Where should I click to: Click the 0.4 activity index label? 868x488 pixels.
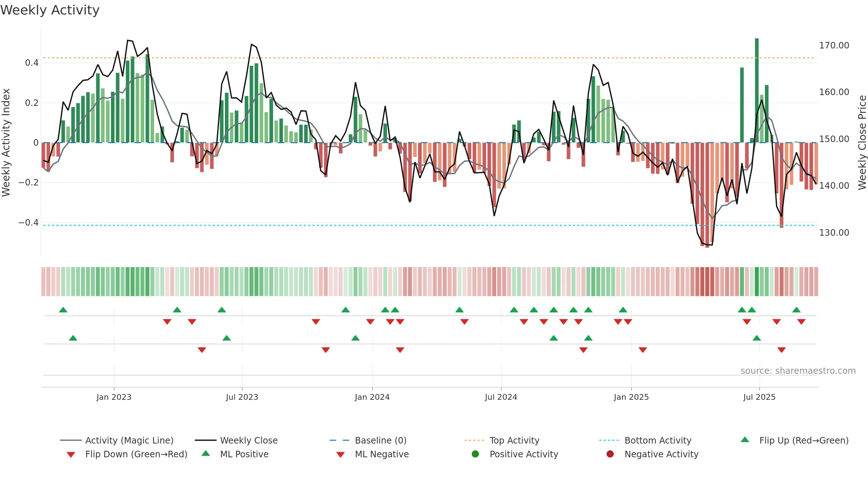point(31,63)
